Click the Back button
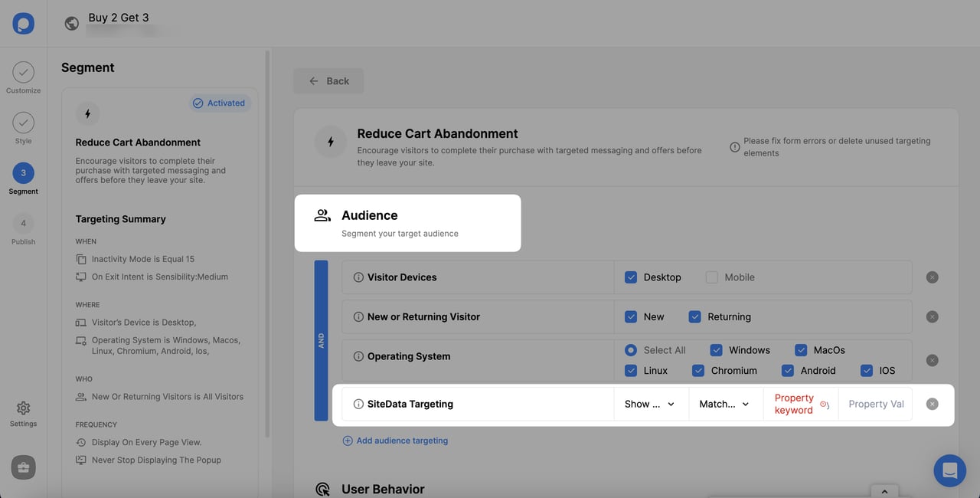Image resolution: width=980 pixels, height=498 pixels. click(328, 81)
